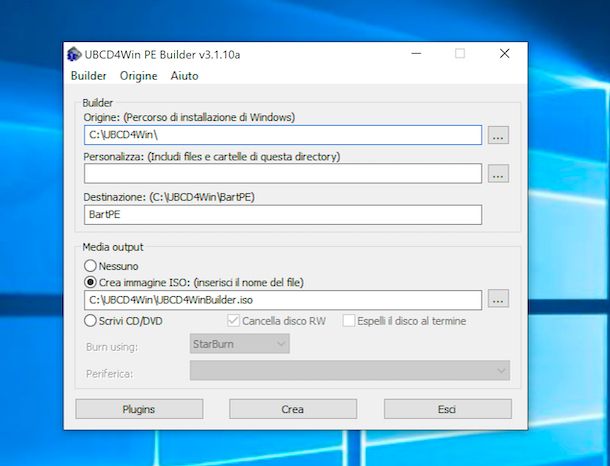Open the Origine menu
This screenshot has width=610, height=466.
tap(138, 75)
